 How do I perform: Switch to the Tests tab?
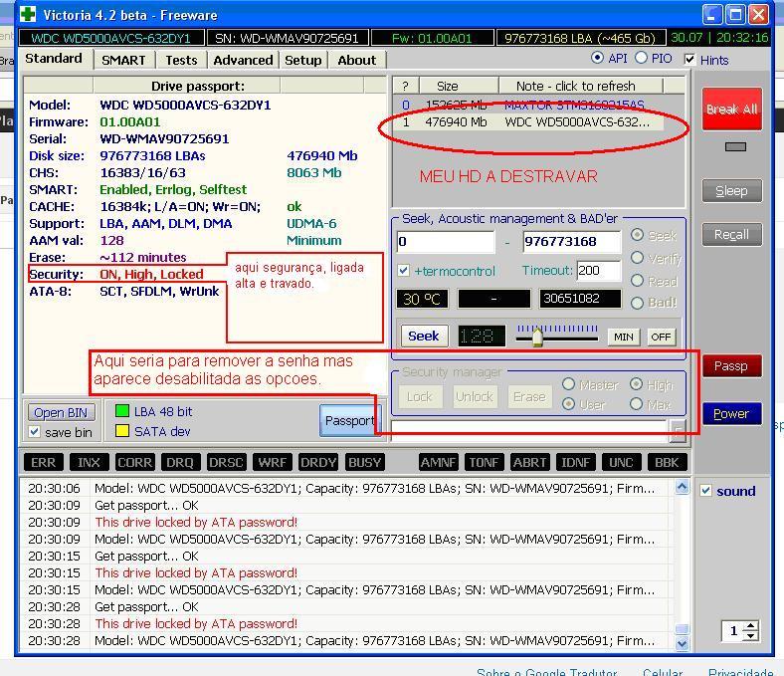coord(181,60)
